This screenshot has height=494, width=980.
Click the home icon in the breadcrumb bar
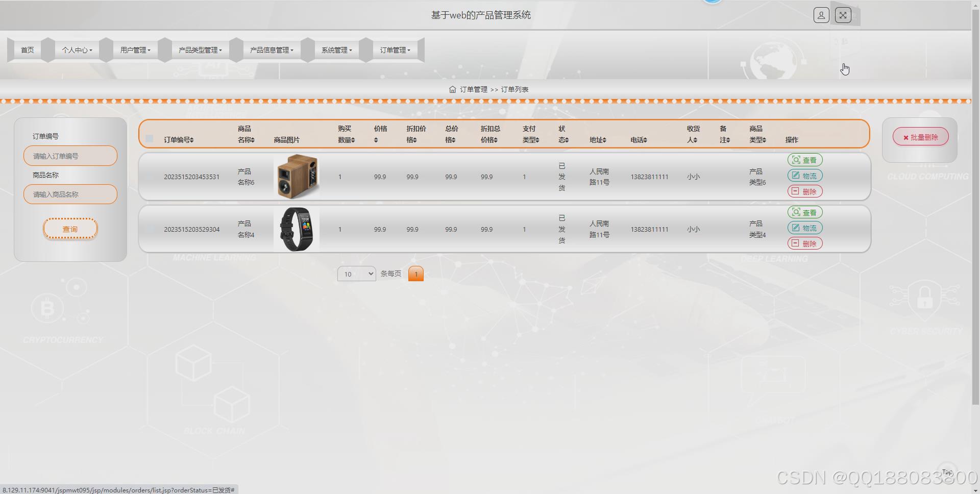coord(453,89)
